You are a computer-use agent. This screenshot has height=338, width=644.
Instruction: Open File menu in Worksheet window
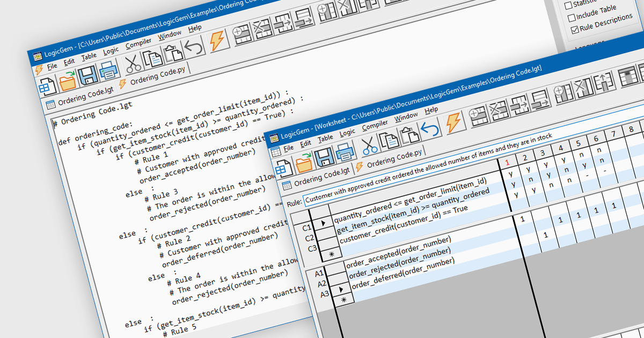(288, 148)
